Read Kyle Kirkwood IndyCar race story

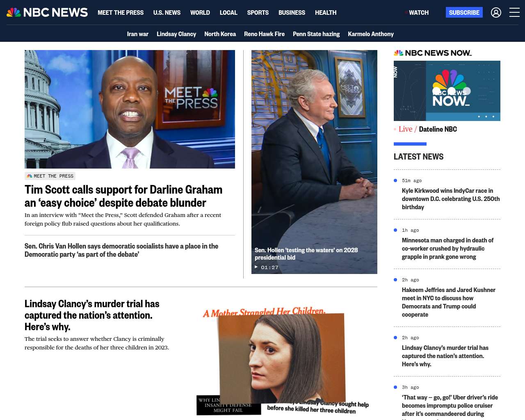[451, 199]
